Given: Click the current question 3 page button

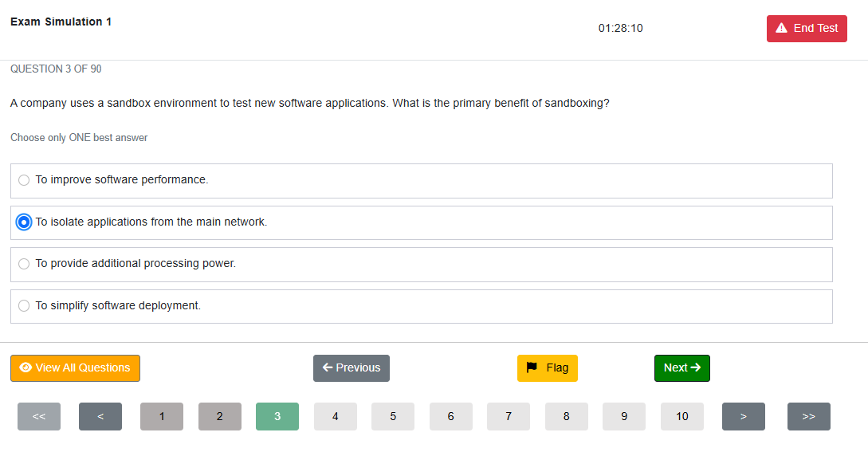Looking at the screenshot, I should [x=277, y=417].
